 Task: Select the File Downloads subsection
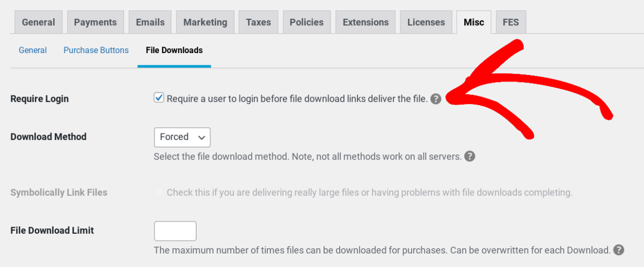(x=174, y=50)
